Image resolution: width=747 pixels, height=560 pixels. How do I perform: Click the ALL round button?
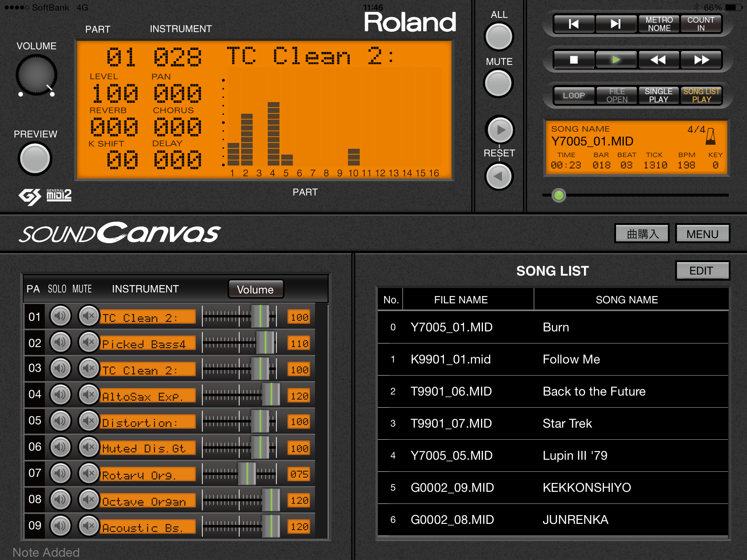[x=499, y=37]
